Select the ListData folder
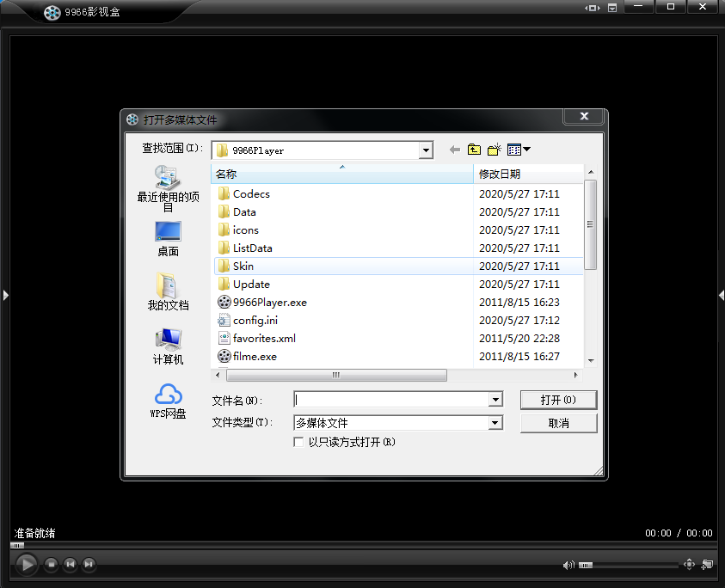The height and width of the screenshot is (588, 725). point(252,248)
